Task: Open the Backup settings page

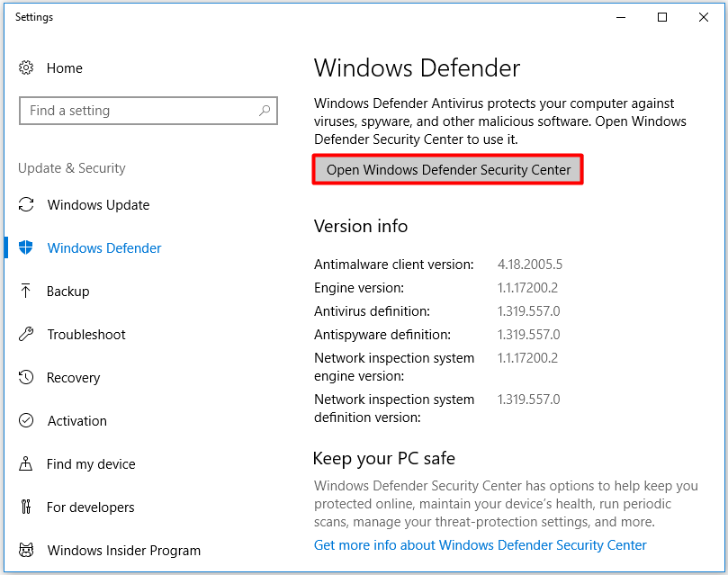Action: 67,292
